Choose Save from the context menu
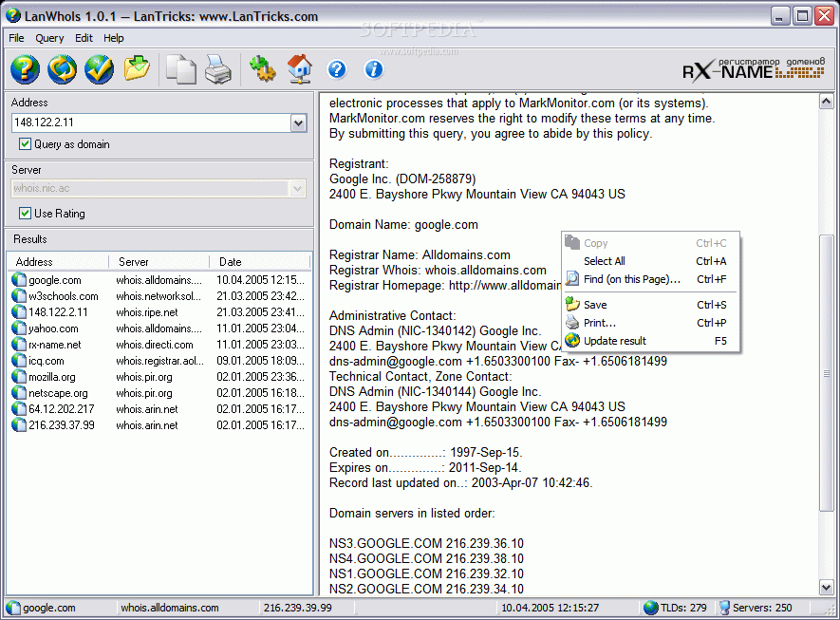Screen dimensions: 840x620 (651, 305)
